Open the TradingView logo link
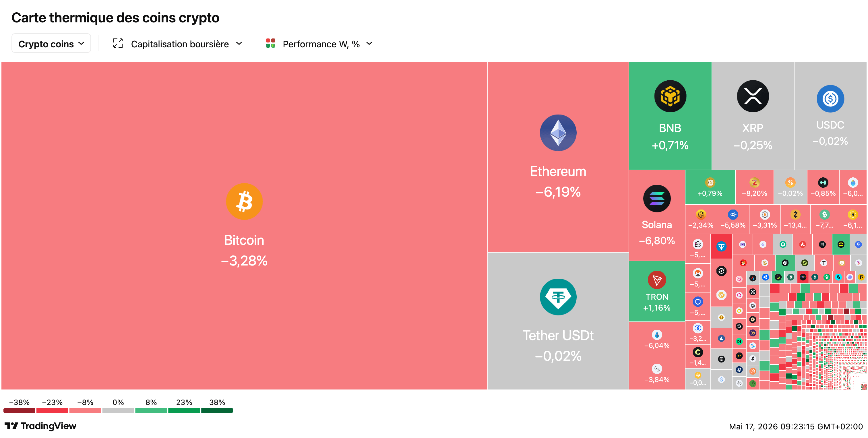Viewport: 868px width, 438px height. coord(40,426)
